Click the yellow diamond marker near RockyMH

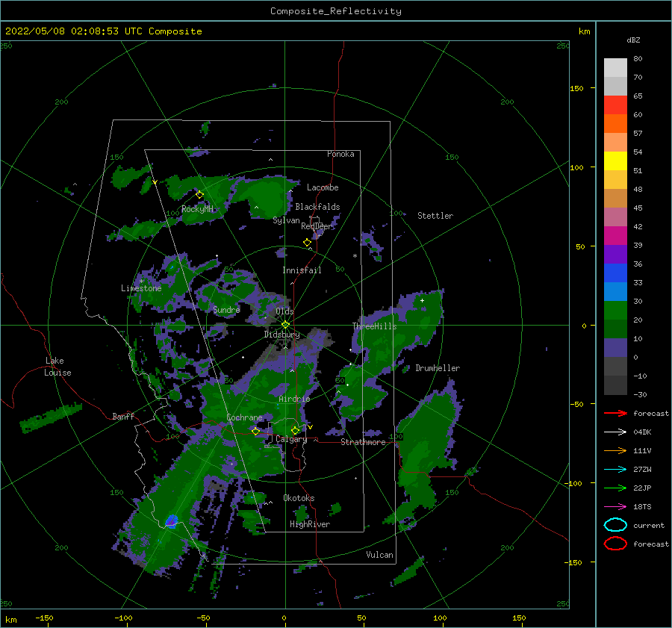tap(199, 195)
